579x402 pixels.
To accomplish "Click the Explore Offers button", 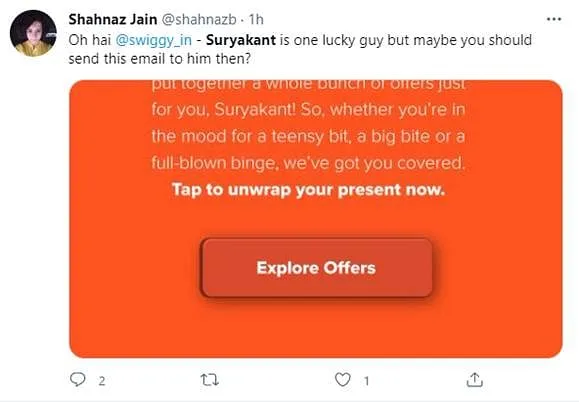I will 316,268.
